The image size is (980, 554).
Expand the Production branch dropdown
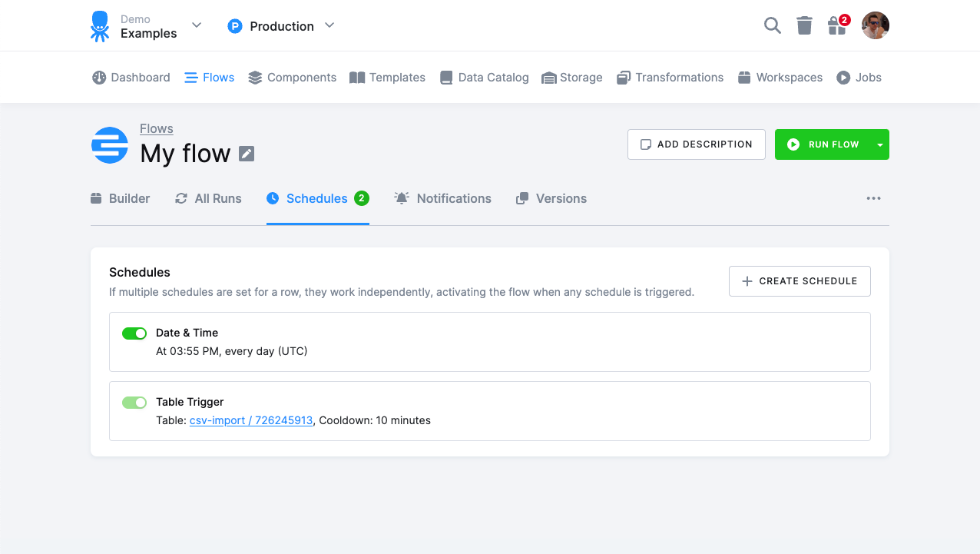coord(329,25)
